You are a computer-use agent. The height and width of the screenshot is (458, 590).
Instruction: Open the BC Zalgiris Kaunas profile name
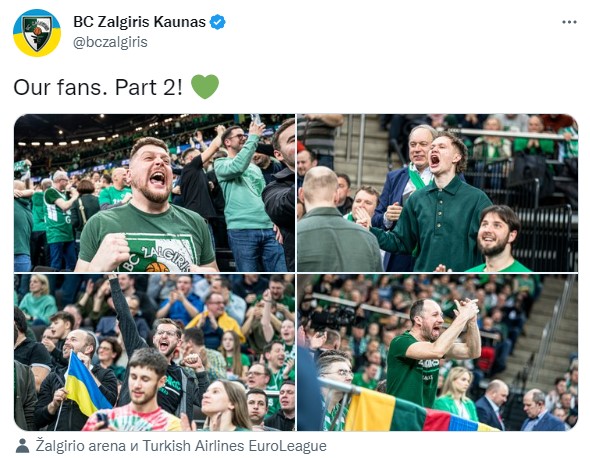coord(139,22)
